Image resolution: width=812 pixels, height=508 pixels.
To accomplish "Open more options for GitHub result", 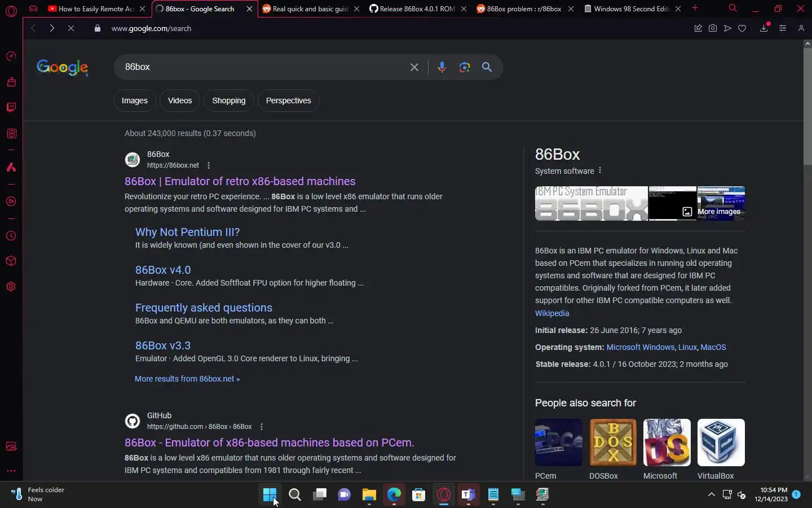I will pos(261,427).
